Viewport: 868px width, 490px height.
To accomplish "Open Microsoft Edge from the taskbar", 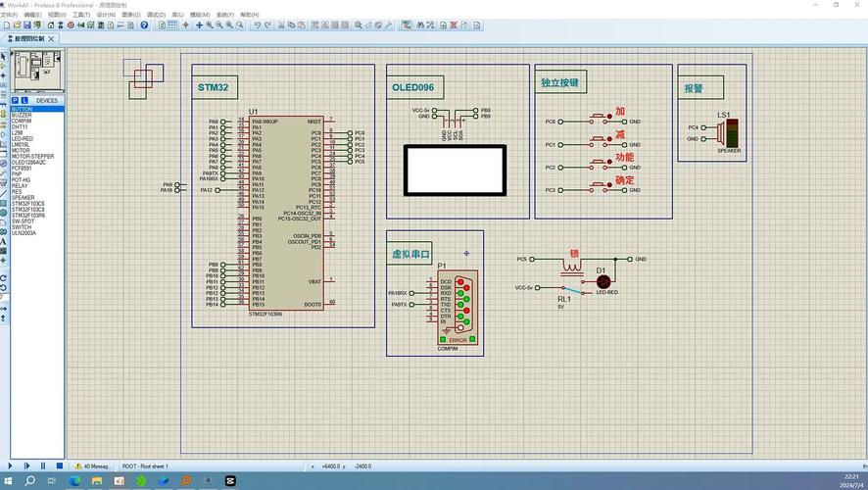I will click(74, 480).
